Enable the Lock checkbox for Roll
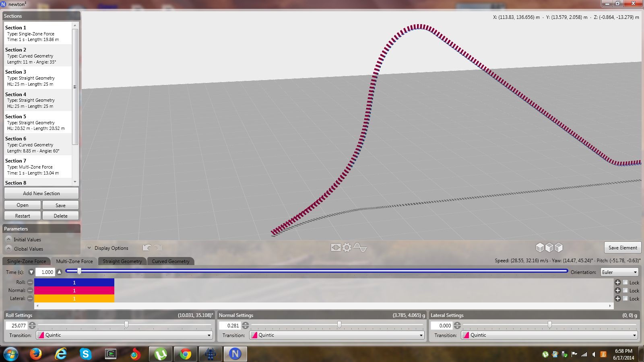 click(x=625, y=282)
